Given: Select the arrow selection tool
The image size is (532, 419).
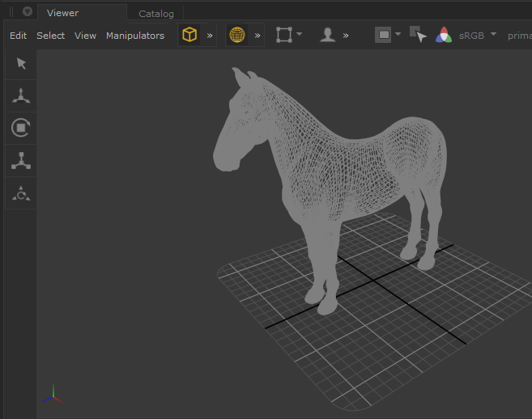Looking at the screenshot, I should click(21, 64).
